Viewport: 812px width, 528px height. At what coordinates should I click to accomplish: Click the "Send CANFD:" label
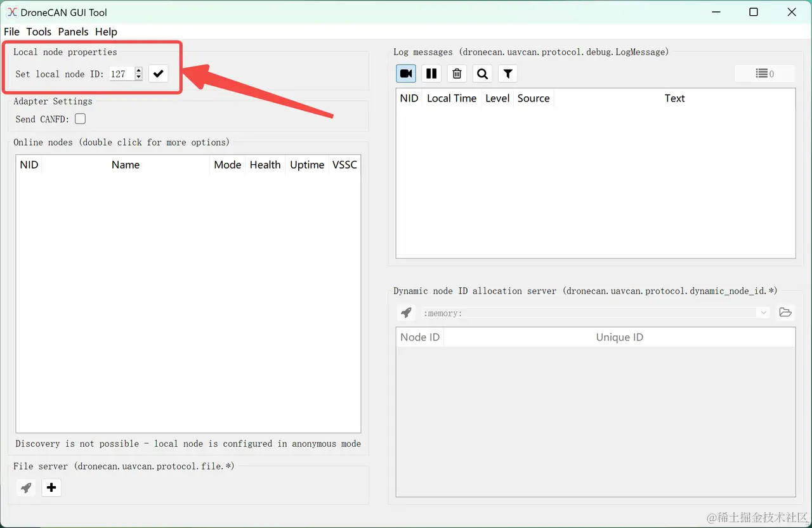(43, 119)
